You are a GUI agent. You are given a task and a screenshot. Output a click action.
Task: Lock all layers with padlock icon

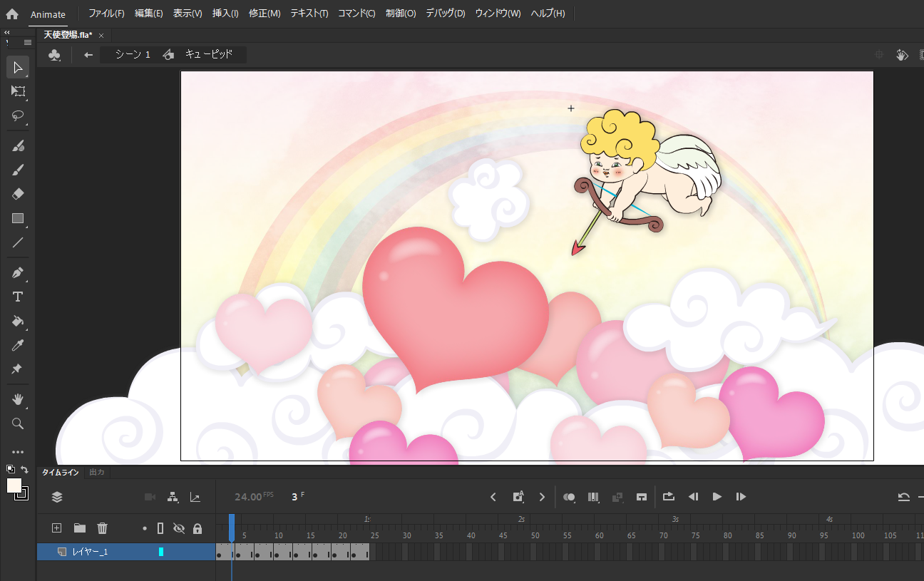(x=197, y=528)
